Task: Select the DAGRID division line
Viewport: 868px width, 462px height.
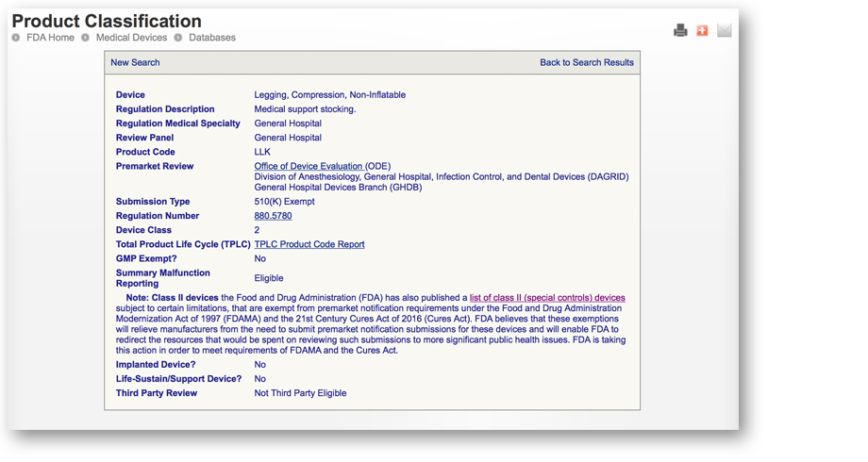Action: 442,177
